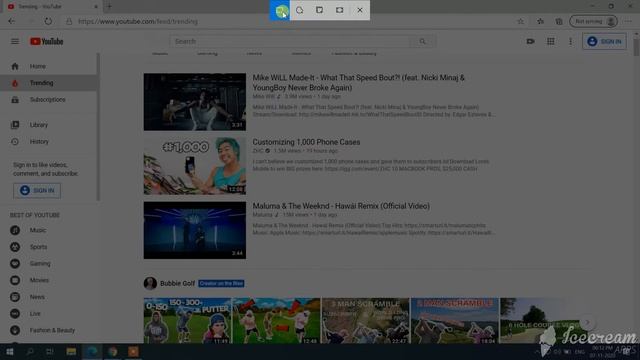Select the fullscreen snip mode
The height and width of the screenshot is (360, 640).
click(x=340, y=10)
